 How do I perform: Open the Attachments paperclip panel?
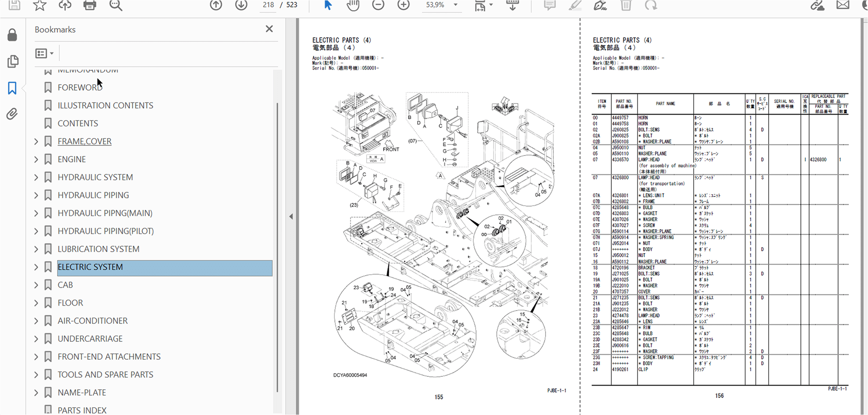pyautogui.click(x=12, y=114)
